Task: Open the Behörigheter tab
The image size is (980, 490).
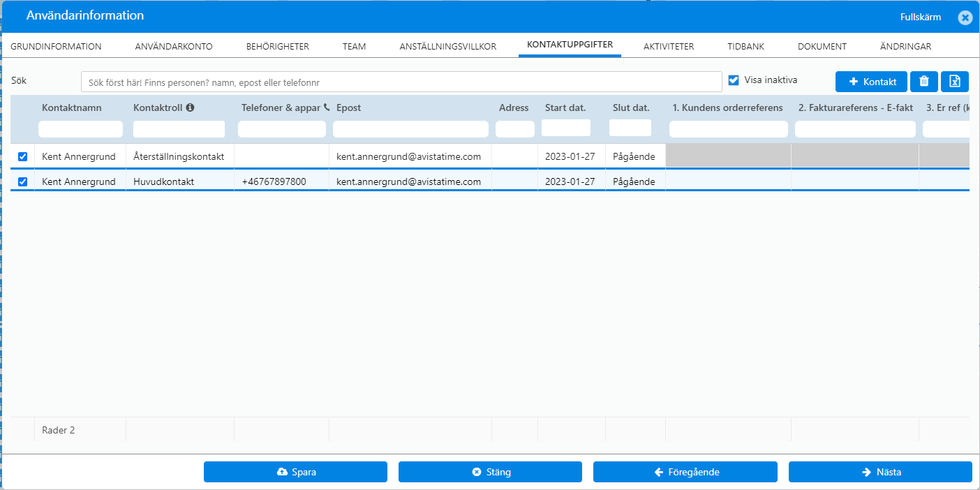Action: point(278,47)
